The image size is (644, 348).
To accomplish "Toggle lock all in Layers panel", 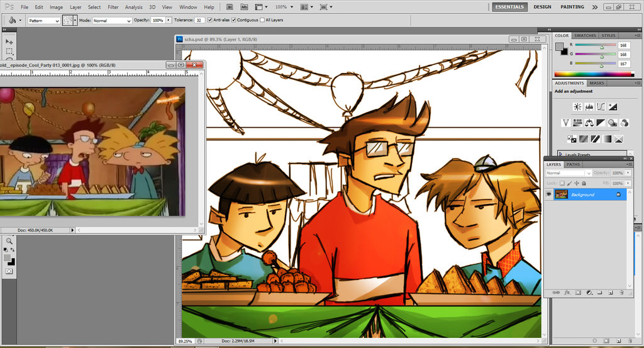I will (x=584, y=183).
